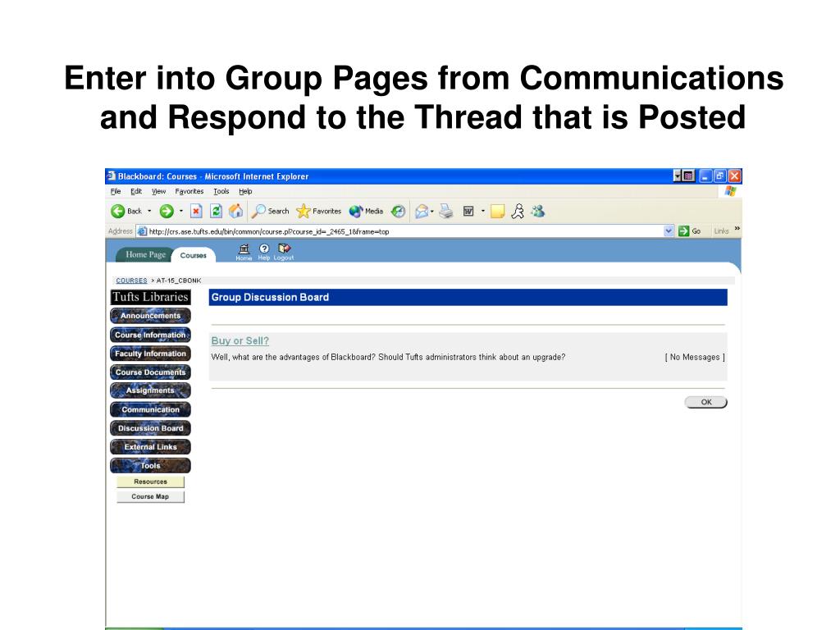Refresh the page using refresh icon
This screenshot has width=840, height=630.
[x=216, y=211]
